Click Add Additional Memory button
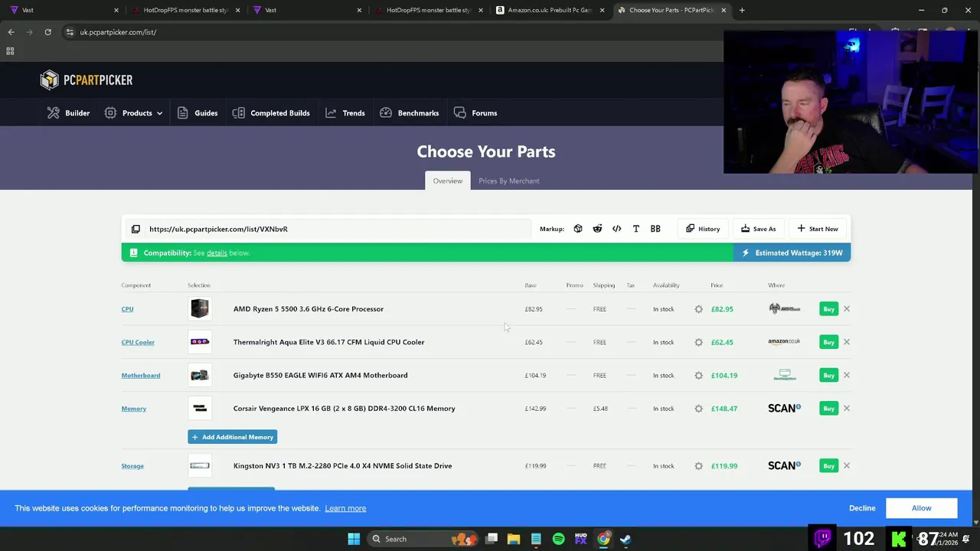Viewport: 980px width, 551px height. [232, 437]
